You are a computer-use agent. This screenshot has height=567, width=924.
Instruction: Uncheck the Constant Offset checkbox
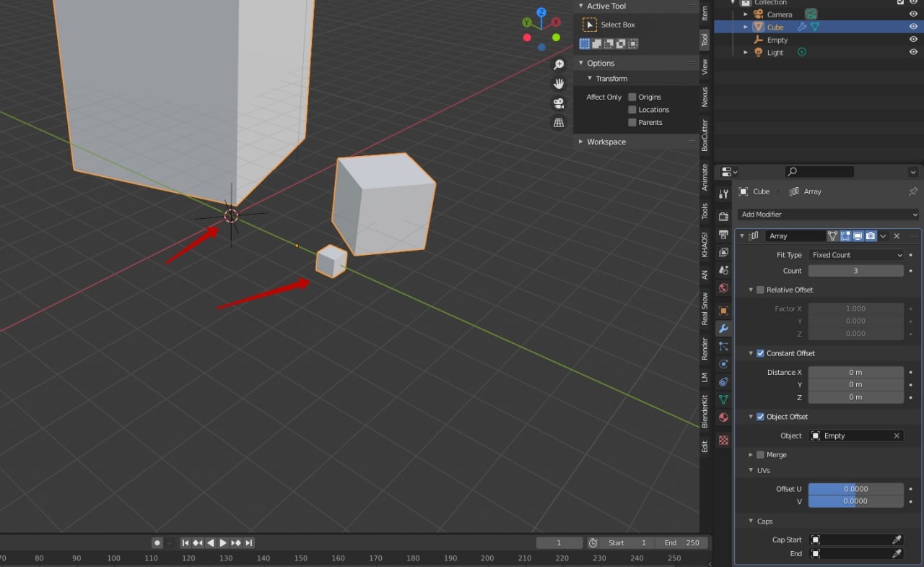click(x=760, y=353)
